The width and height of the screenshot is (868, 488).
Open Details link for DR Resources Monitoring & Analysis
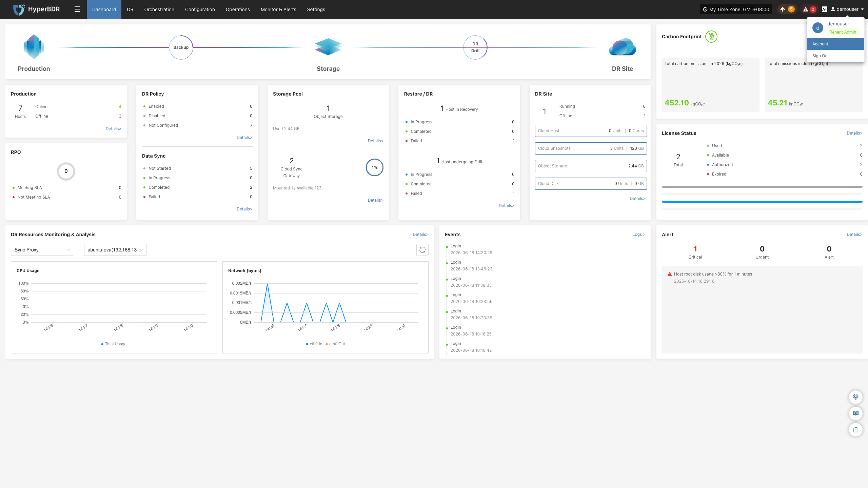point(421,235)
